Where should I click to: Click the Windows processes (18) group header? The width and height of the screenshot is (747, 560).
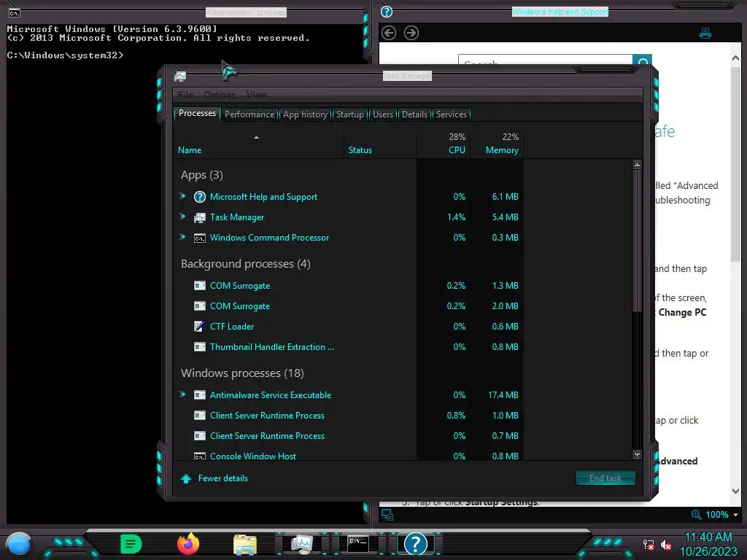(x=242, y=373)
